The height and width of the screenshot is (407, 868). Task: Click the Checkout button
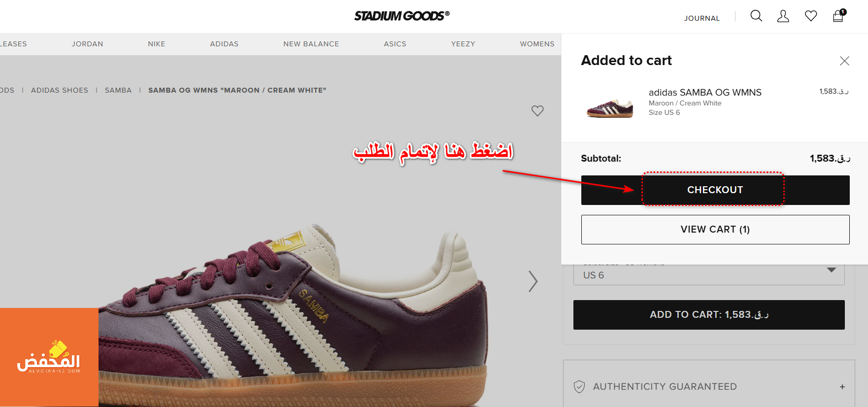pos(715,190)
